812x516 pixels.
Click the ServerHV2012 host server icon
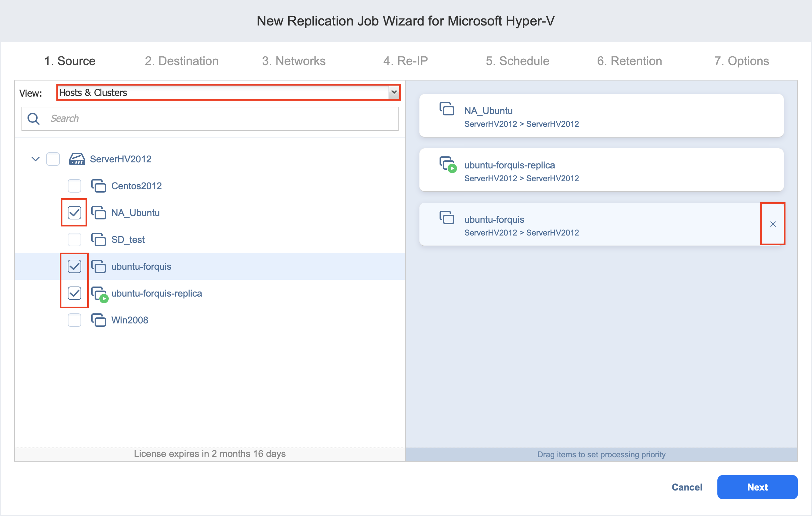pos(77,159)
